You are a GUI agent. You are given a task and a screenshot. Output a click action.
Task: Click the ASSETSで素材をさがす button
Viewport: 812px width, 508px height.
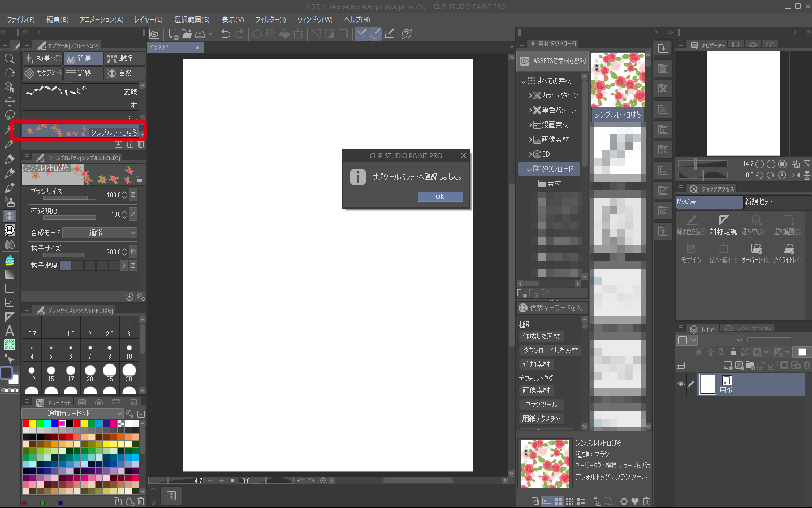(554, 61)
